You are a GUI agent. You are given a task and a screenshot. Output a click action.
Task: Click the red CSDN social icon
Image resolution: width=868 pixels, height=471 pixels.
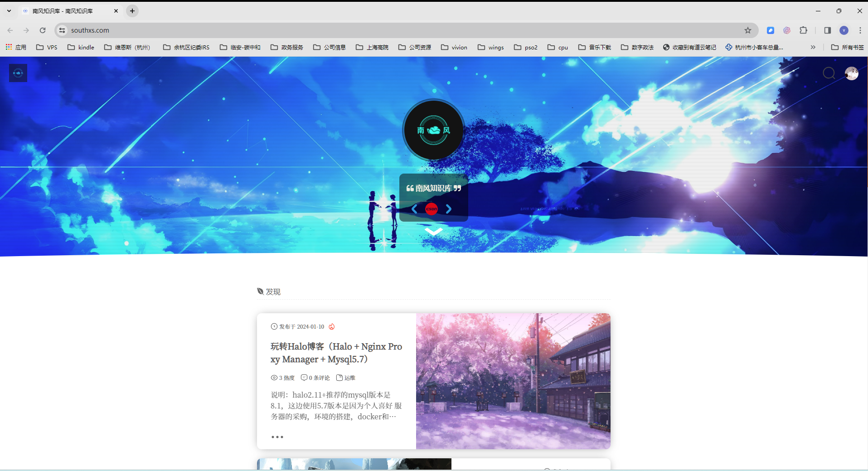432,209
